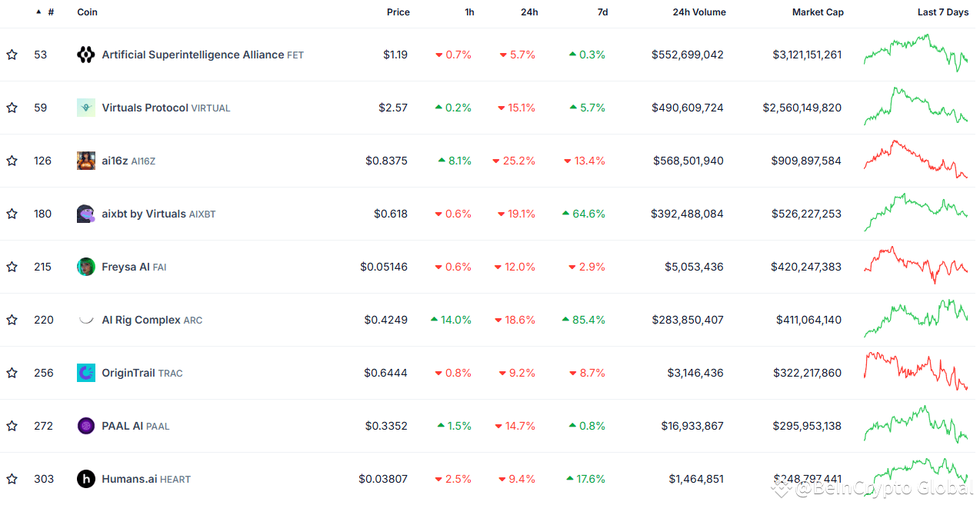View OriginTrail red 7-day sparkline

[x=915, y=371]
